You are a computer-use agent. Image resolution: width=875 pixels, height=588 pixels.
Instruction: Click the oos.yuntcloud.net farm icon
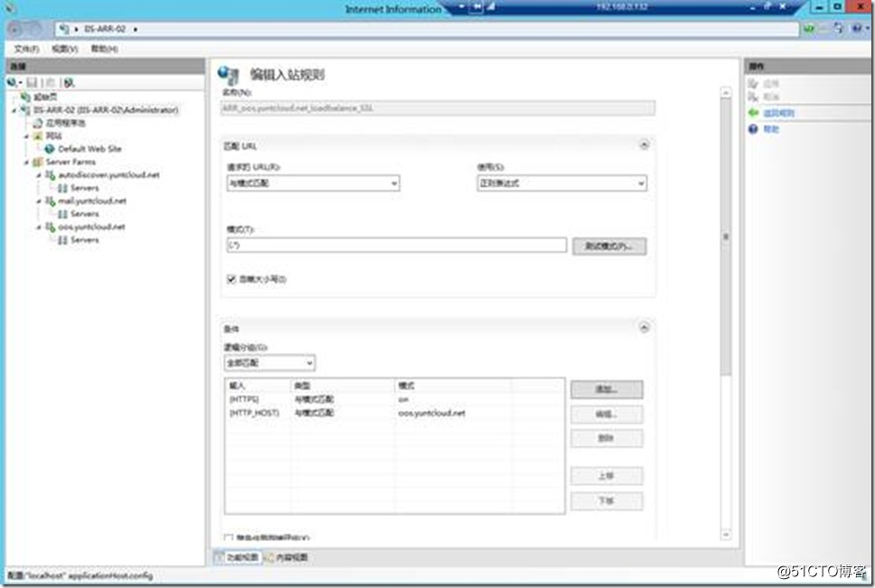[x=51, y=227]
